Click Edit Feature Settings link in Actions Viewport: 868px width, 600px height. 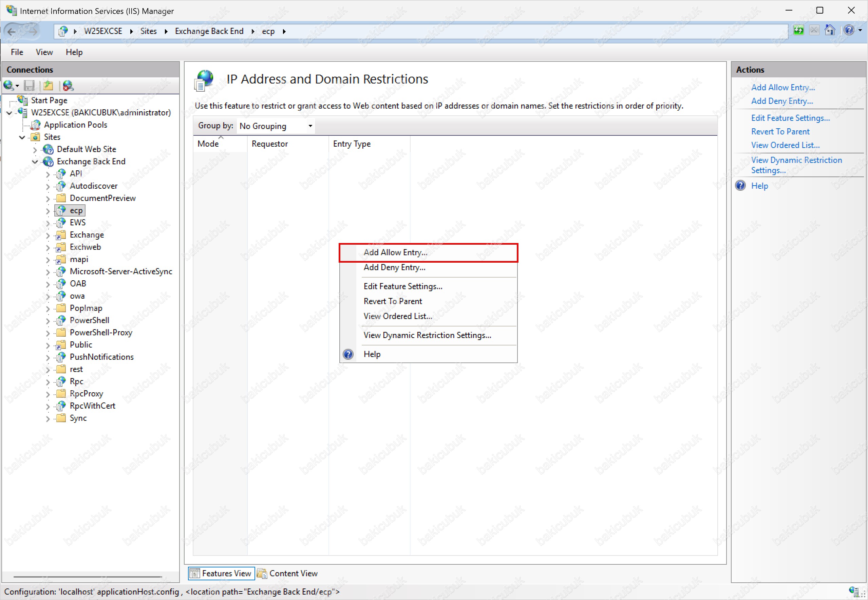[791, 118]
